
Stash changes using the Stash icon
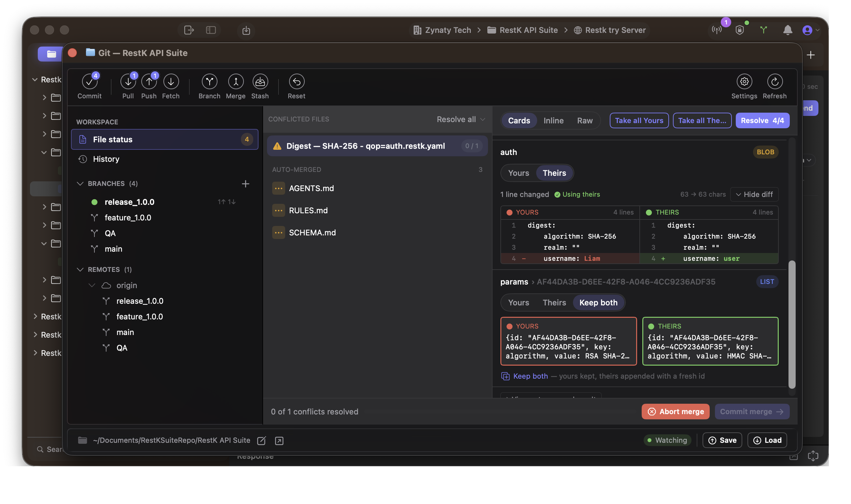click(x=260, y=86)
